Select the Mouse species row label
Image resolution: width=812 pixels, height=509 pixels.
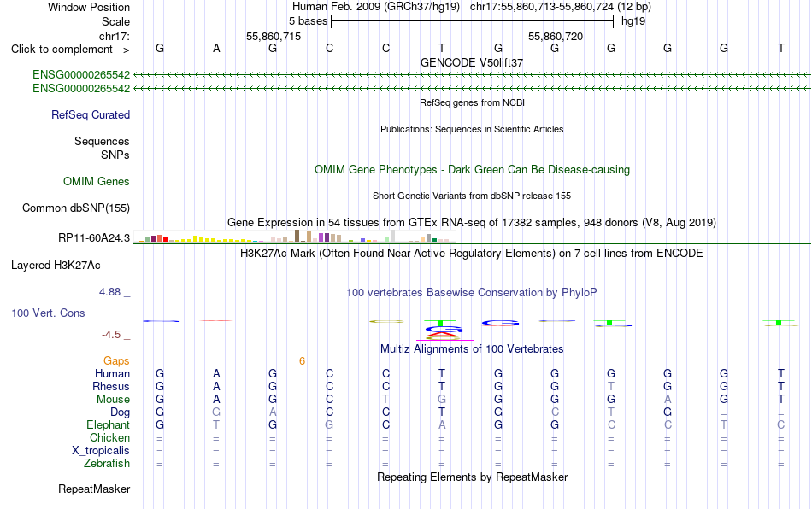click(113, 400)
